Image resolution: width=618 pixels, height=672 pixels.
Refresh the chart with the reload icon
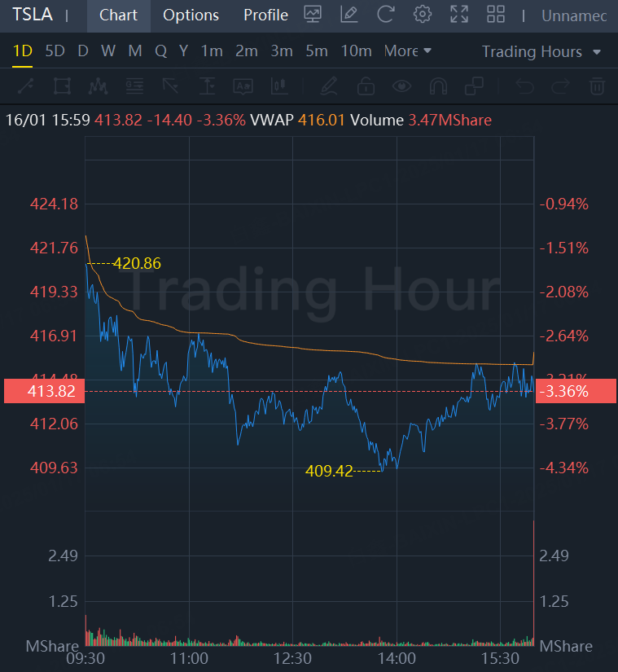tap(385, 15)
